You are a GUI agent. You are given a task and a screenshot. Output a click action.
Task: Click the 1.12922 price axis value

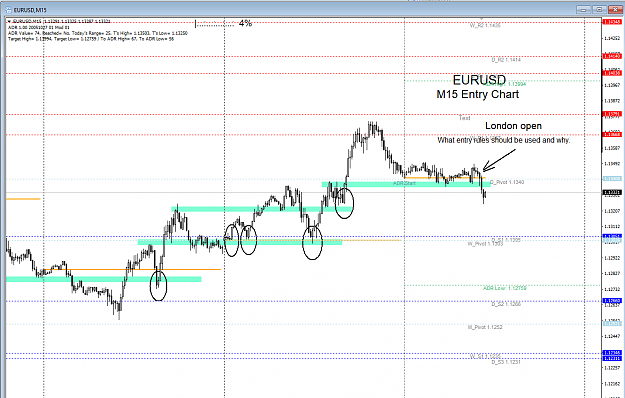(612, 258)
